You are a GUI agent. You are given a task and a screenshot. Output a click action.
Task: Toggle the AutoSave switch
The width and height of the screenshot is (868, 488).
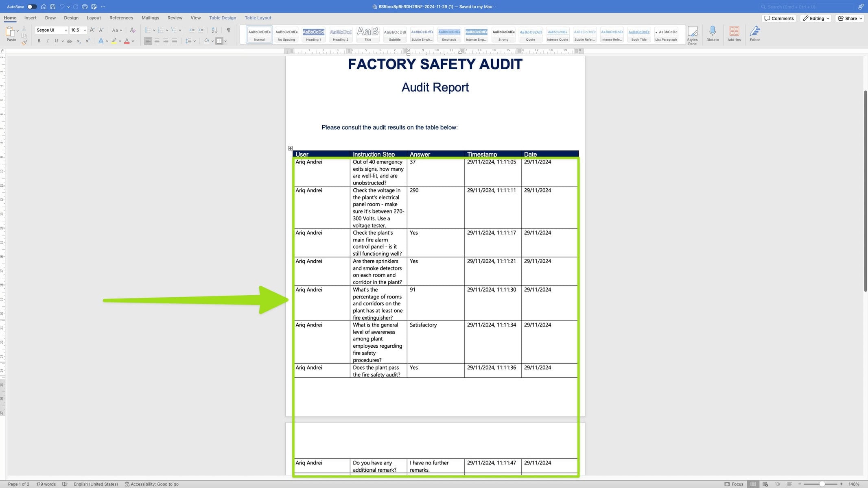[x=32, y=7]
